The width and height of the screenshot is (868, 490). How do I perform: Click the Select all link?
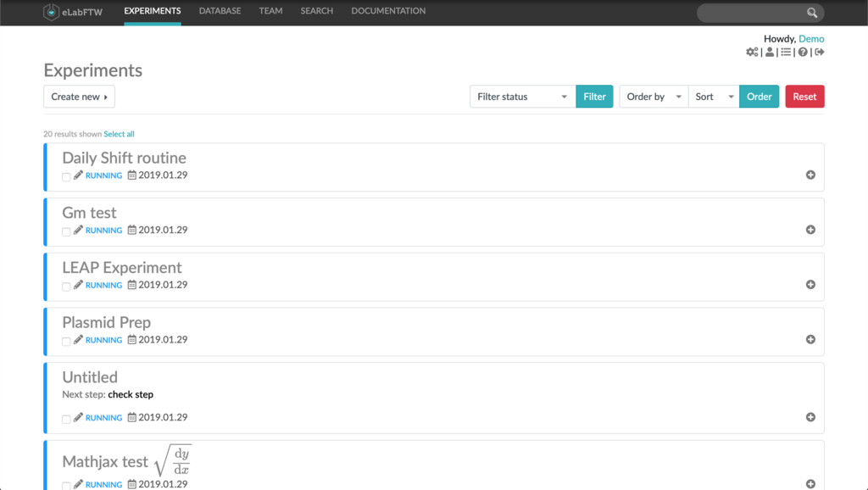pos(119,134)
